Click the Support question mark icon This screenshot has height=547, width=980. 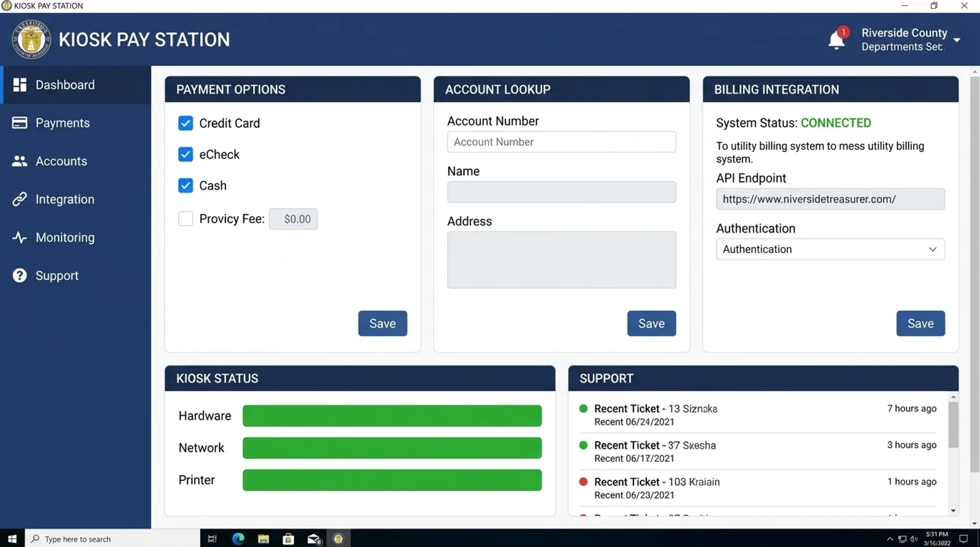click(20, 275)
